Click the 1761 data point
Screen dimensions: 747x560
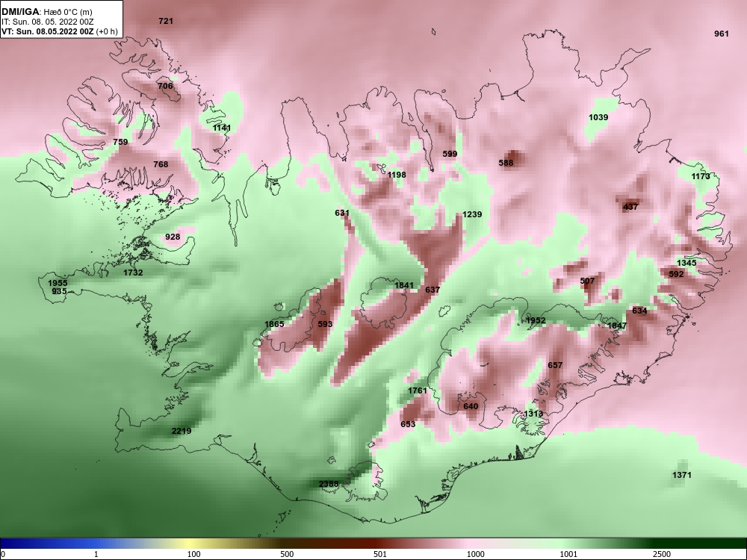(x=418, y=391)
